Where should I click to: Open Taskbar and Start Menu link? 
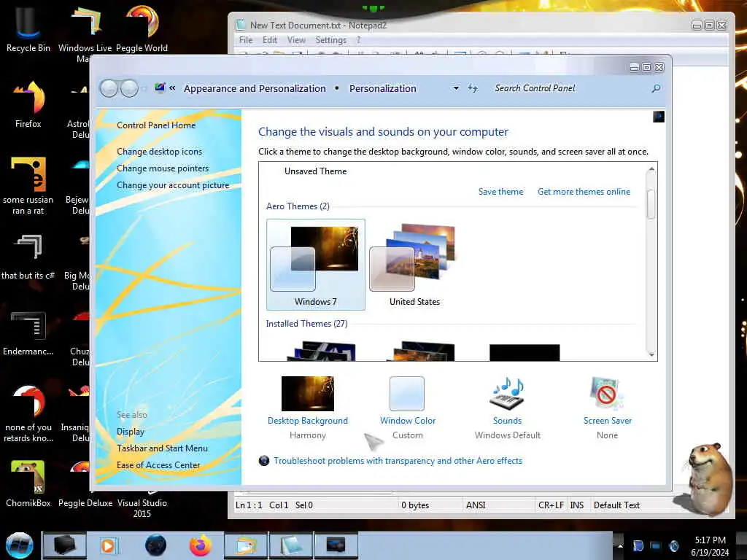pos(162,448)
